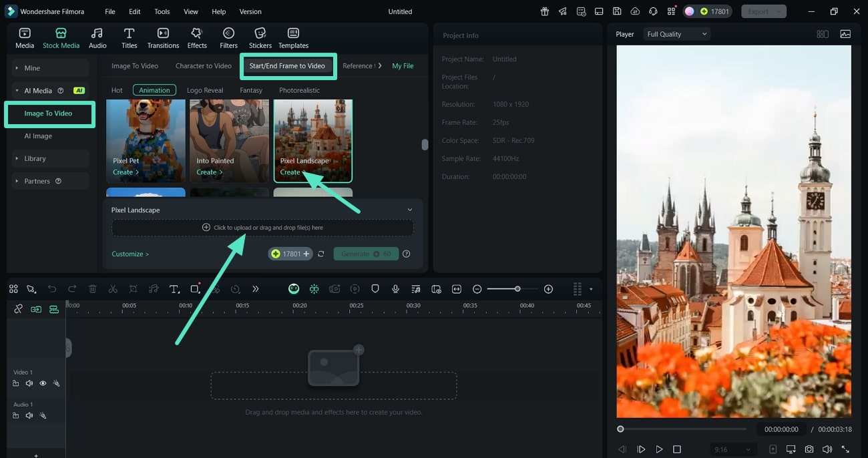Open the Transitions tab

[x=163, y=38]
